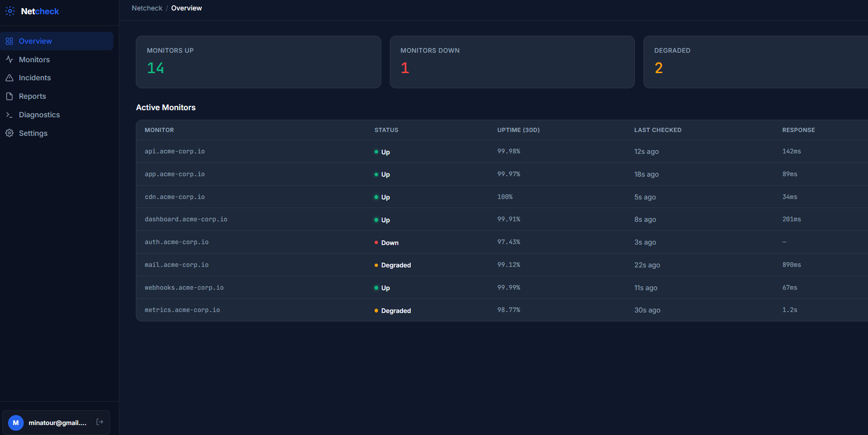868x435 pixels.
Task: Open mail.acme-corp.io monitor
Action: (x=502, y=265)
